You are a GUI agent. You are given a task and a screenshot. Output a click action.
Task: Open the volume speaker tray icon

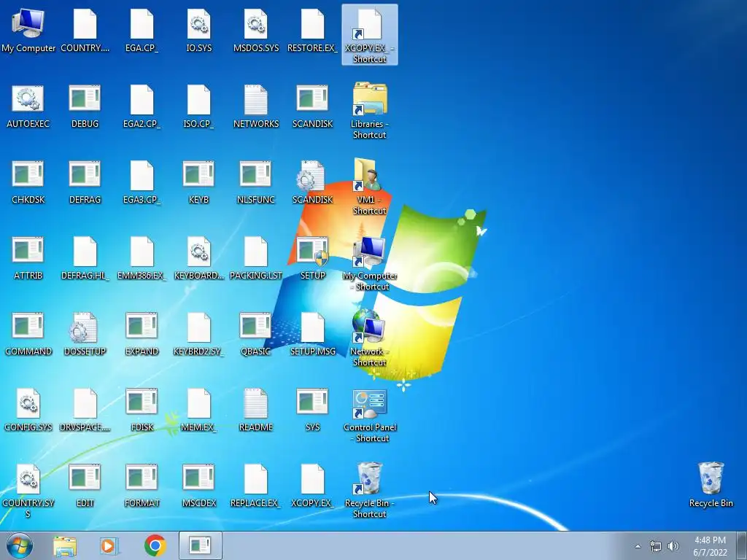[x=673, y=546]
